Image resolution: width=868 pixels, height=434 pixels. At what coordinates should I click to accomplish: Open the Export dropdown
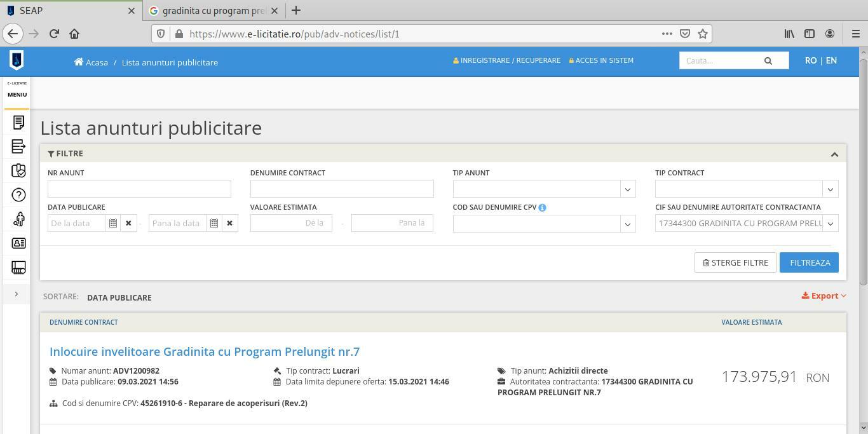[x=824, y=295]
